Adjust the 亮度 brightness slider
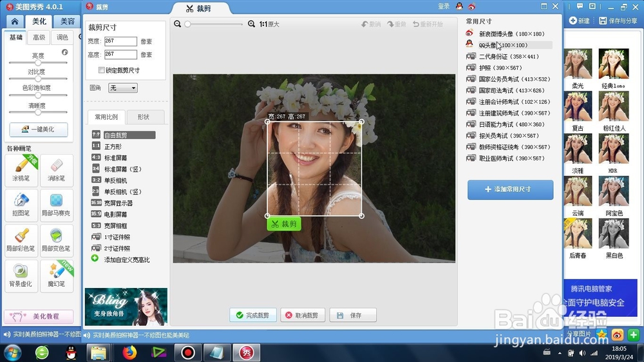The image size is (644, 362). (38, 63)
